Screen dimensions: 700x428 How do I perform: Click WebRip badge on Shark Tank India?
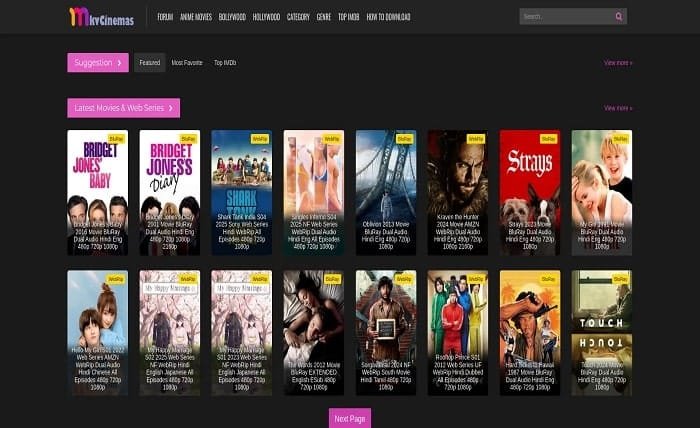click(260, 139)
